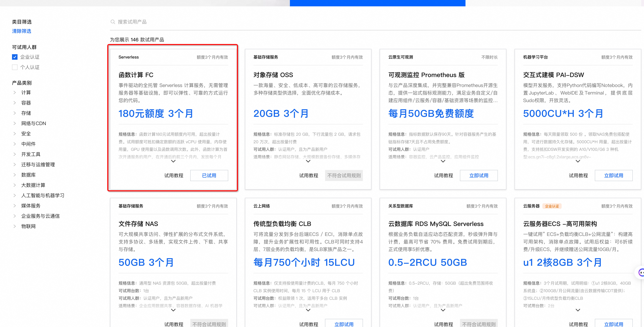The height and width of the screenshot is (327, 644).
Task: Expand 函数计算 FC card details chevron
Action: click(x=173, y=161)
